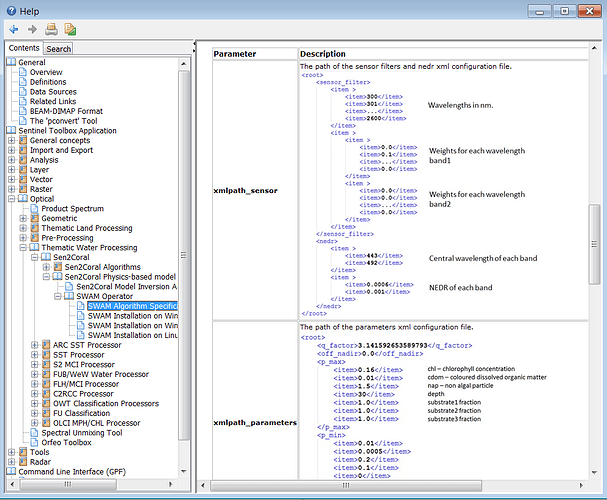Image resolution: width=607 pixels, height=500 pixels.
Task: Click the Raster folder icon
Action: click(23, 189)
